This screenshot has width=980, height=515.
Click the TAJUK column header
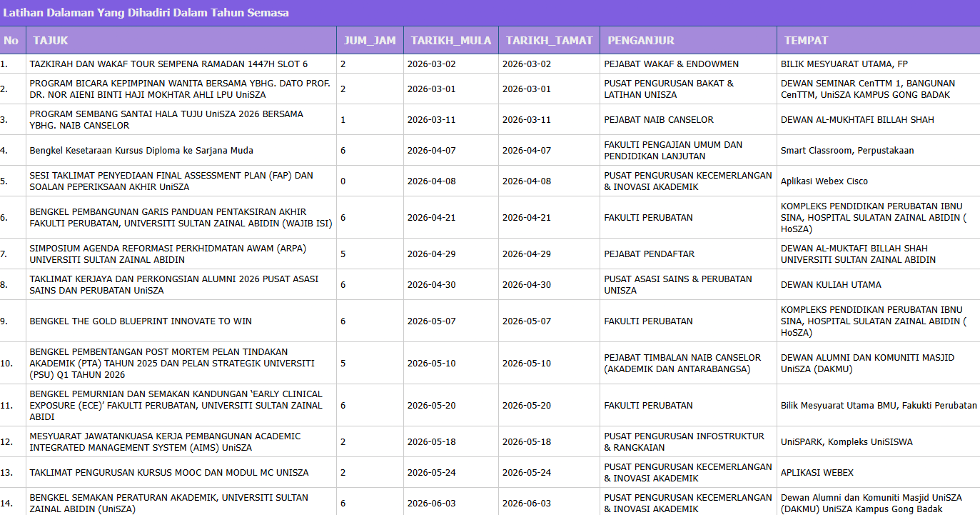tap(181, 40)
